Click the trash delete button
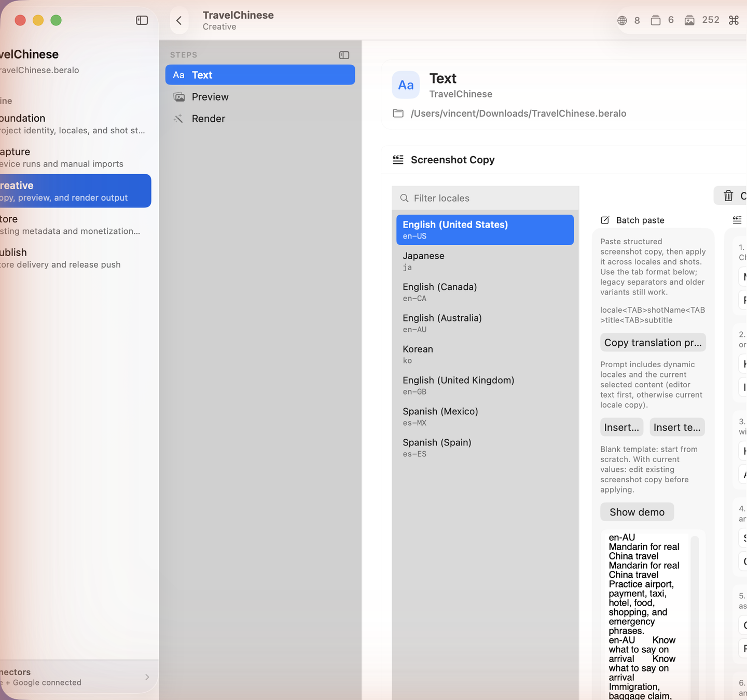Viewport: 747px width, 700px height. (x=728, y=195)
